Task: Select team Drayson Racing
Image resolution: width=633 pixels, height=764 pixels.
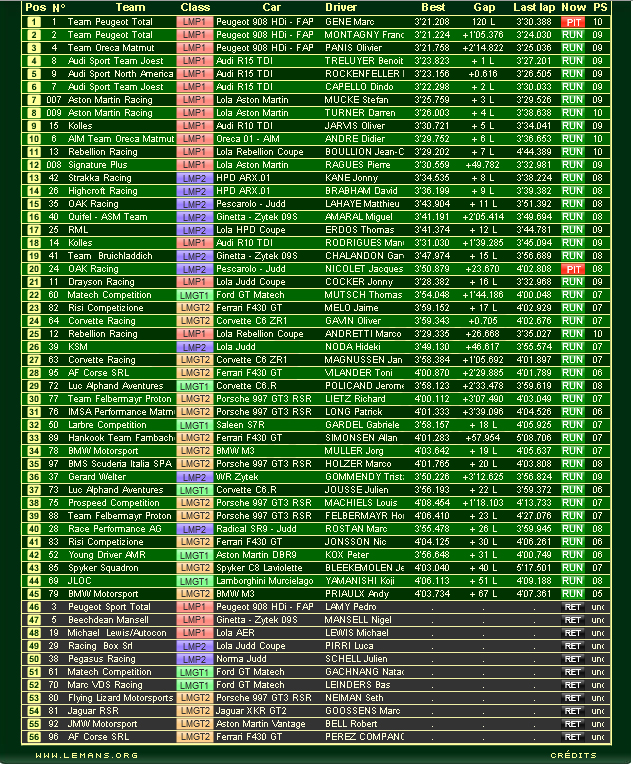Action: [101, 282]
